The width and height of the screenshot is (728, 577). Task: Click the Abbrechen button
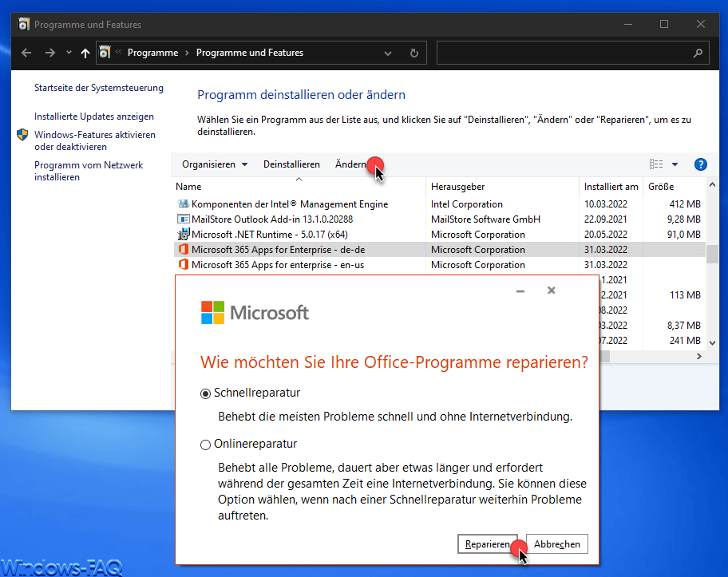556,544
